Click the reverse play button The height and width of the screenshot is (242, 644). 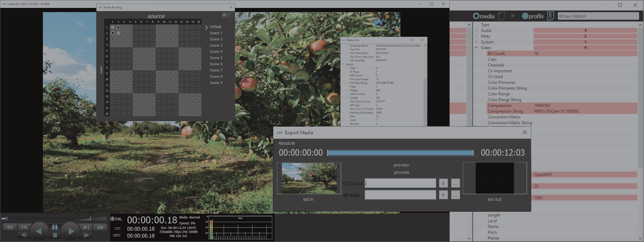[39, 231]
